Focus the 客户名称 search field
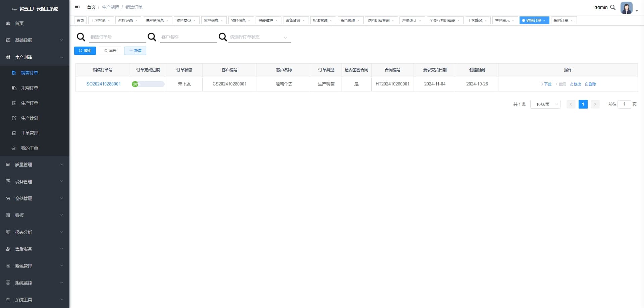The height and width of the screenshot is (308, 644). click(x=189, y=37)
